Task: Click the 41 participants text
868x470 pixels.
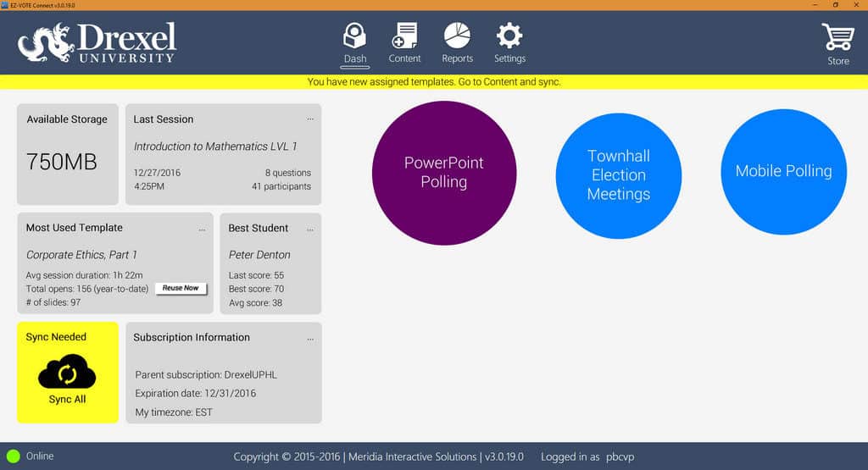Action: [x=281, y=186]
